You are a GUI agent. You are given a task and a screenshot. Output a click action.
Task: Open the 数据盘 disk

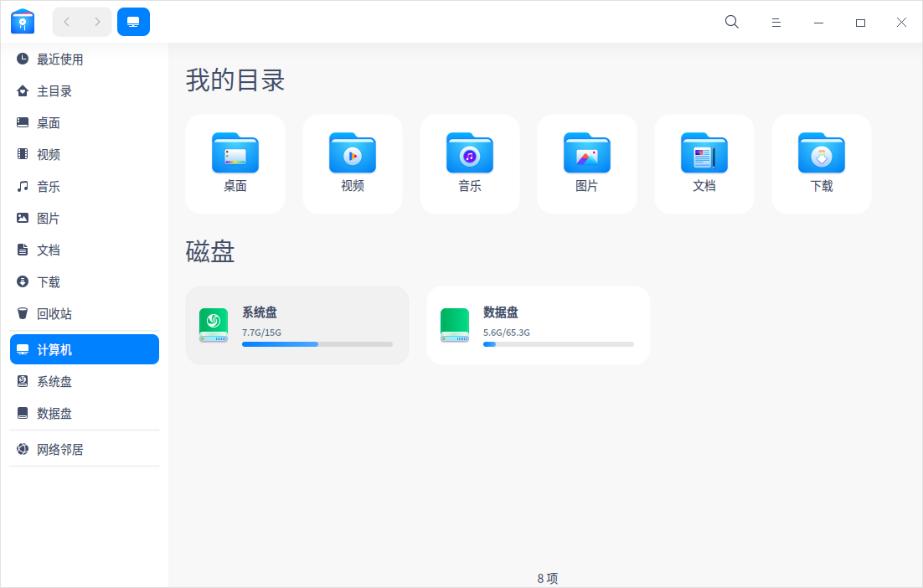pyautogui.click(x=538, y=325)
